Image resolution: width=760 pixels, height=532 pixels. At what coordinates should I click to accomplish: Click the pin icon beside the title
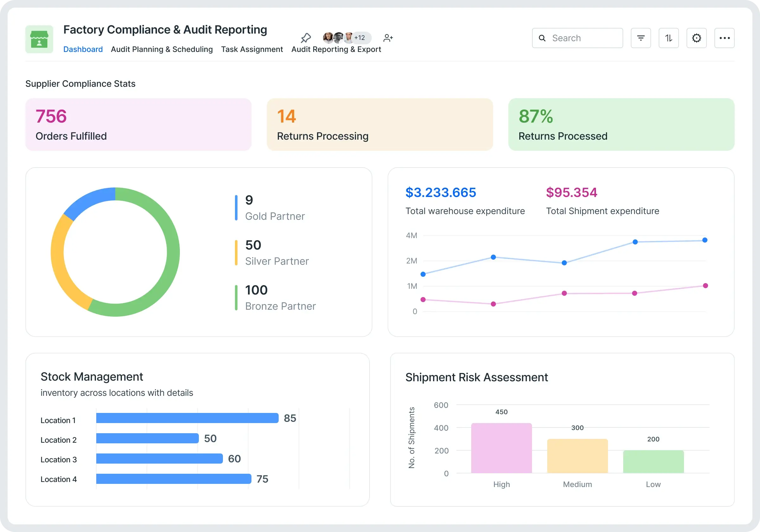(306, 38)
